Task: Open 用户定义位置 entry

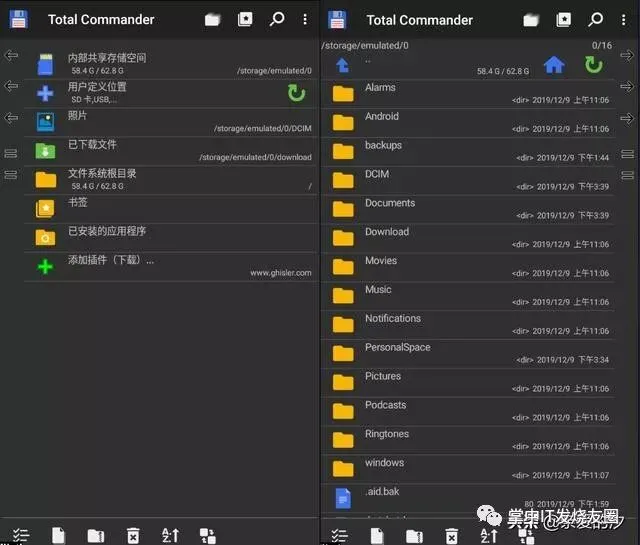Action: (x=171, y=93)
